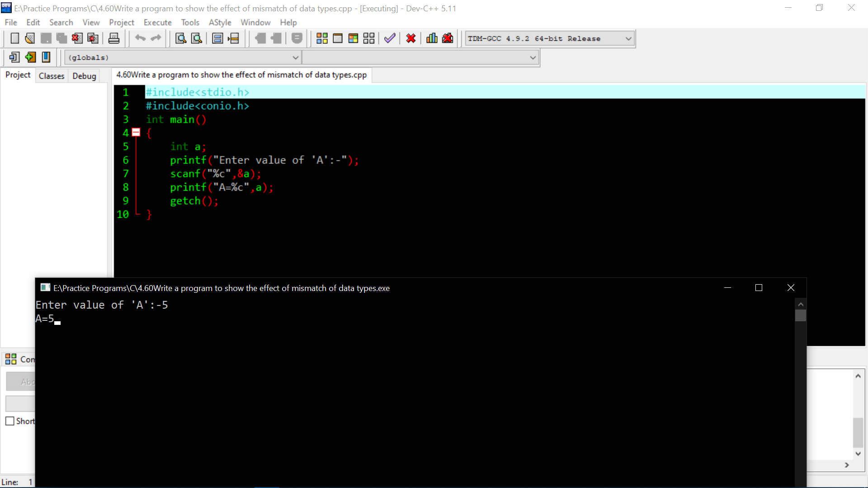Image resolution: width=868 pixels, height=488 pixels.
Task: Click the blue bookmark toolbar icon
Action: tap(46, 57)
